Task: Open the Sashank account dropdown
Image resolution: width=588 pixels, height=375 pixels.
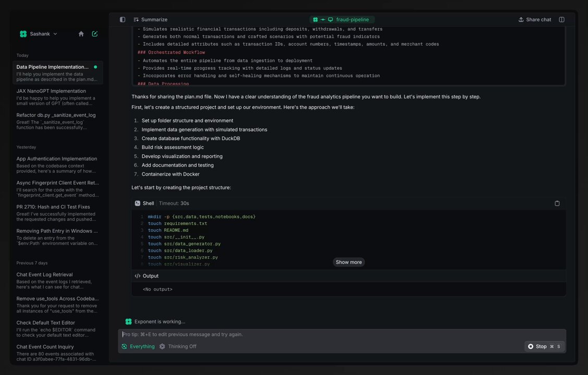Action: [39, 34]
